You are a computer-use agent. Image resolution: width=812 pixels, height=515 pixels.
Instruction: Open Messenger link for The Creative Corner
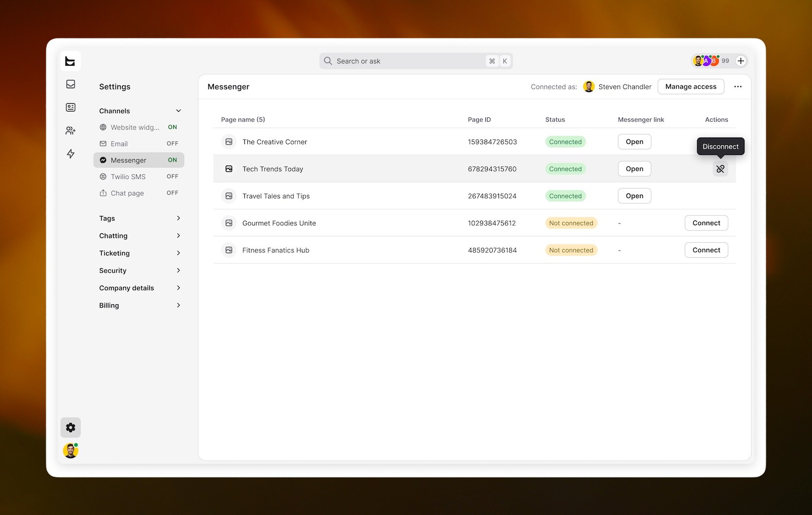pos(634,142)
